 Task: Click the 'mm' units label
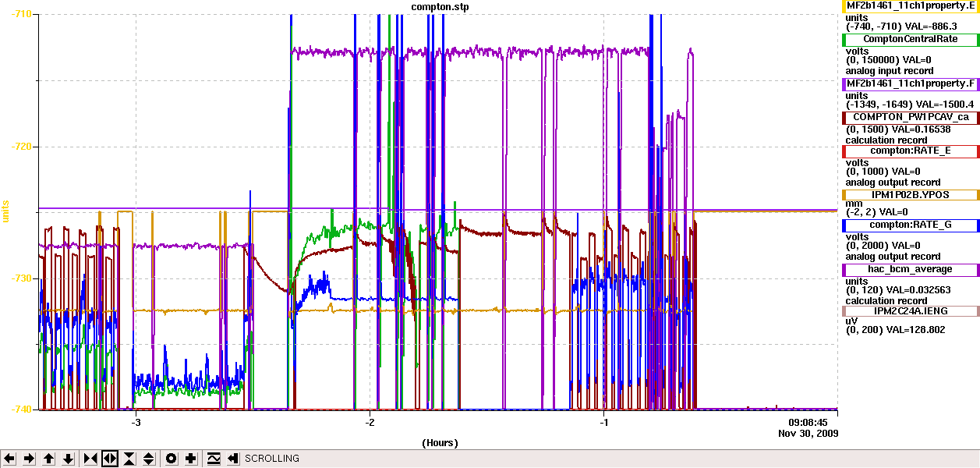point(853,204)
